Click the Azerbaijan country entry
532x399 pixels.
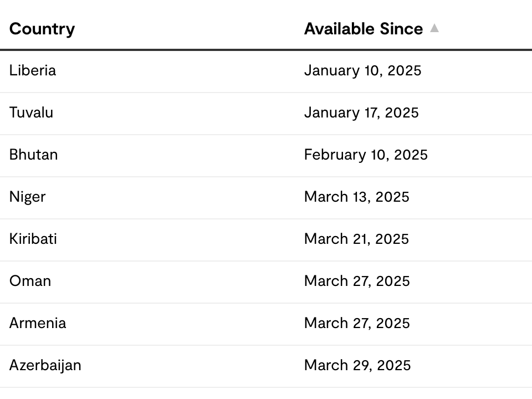(45, 366)
